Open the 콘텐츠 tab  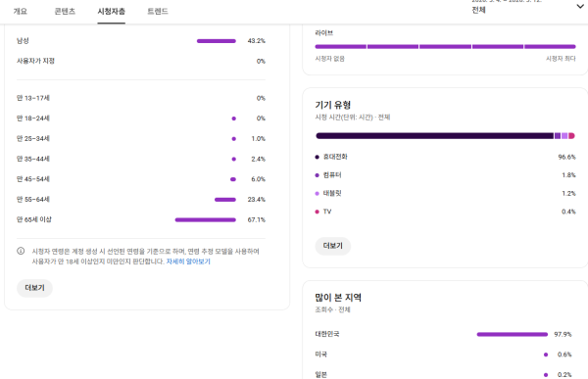(65, 11)
